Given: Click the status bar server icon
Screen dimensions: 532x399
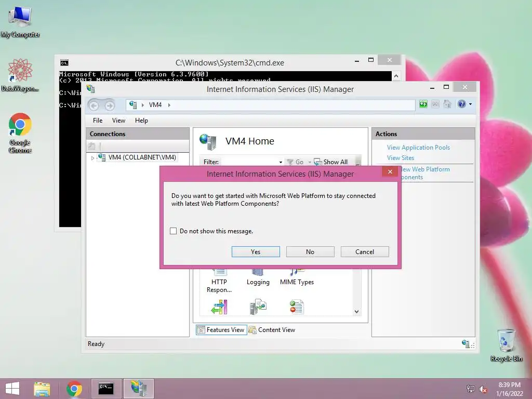Looking at the screenshot, I should 466,344.
